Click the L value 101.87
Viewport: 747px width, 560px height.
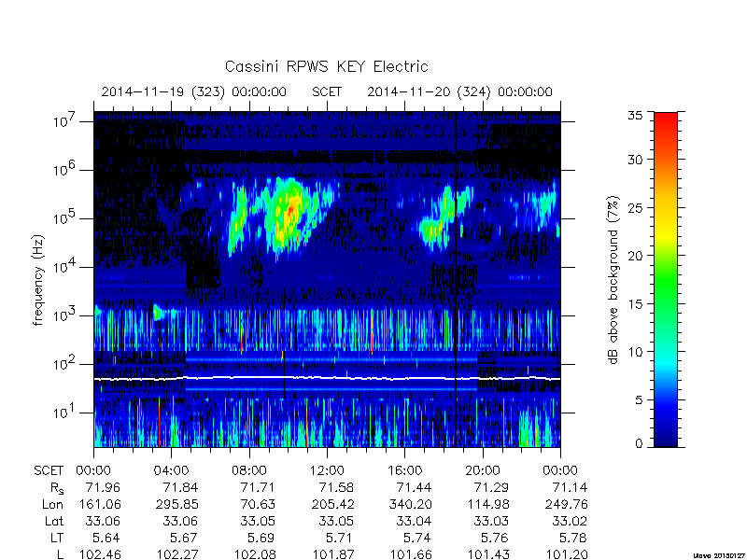coord(333,554)
